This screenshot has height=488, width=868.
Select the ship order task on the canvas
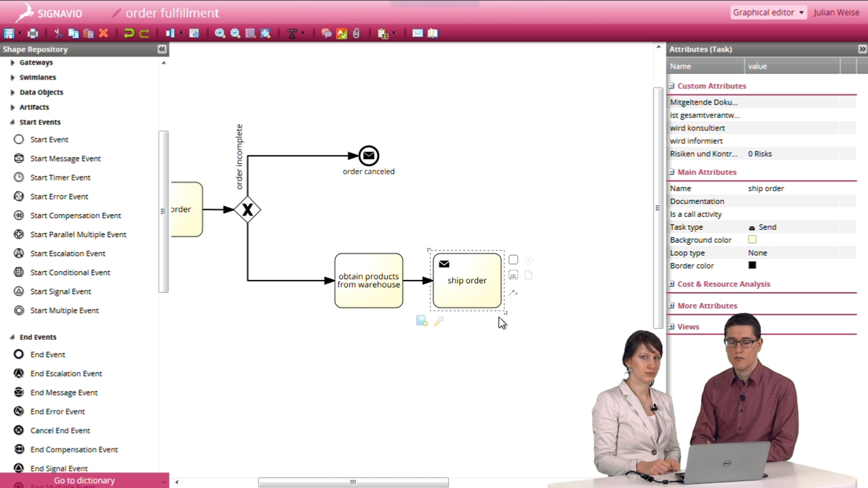click(x=467, y=280)
